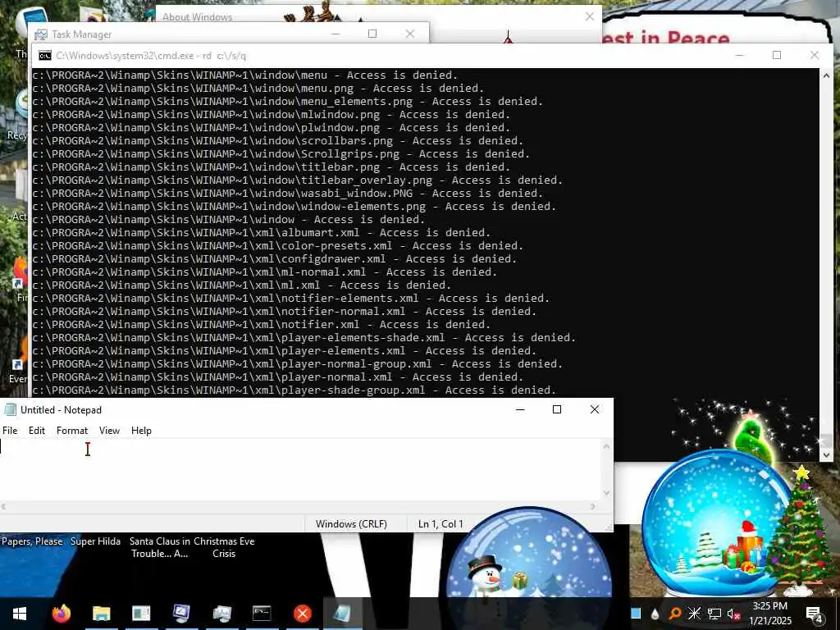Click the Ln 1, Col 1 status entry
This screenshot has width=840, height=630.
441,524
